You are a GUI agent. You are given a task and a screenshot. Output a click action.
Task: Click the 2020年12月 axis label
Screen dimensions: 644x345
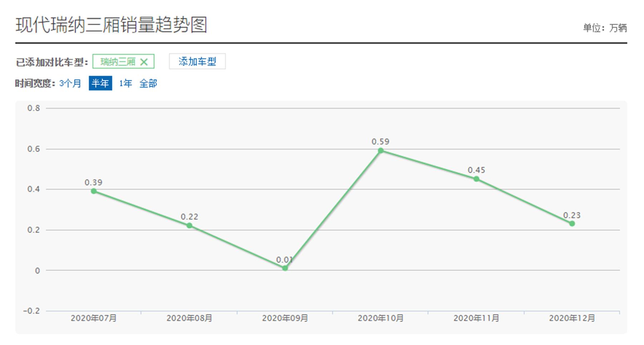pyautogui.click(x=572, y=318)
